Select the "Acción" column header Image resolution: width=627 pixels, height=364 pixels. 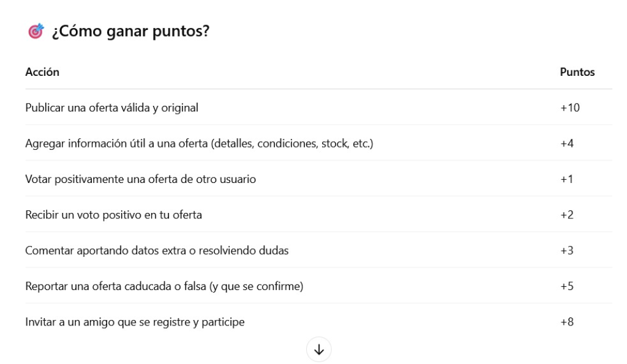42,72
